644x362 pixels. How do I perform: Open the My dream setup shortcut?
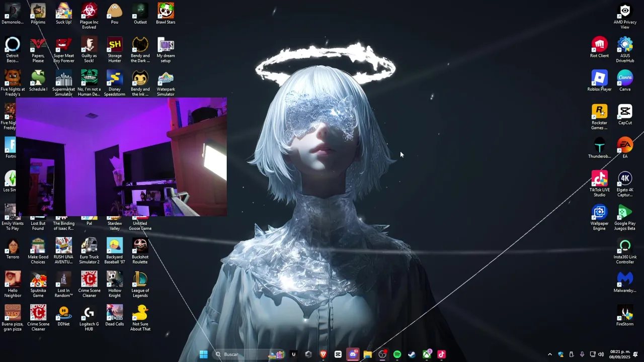pos(166,50)
